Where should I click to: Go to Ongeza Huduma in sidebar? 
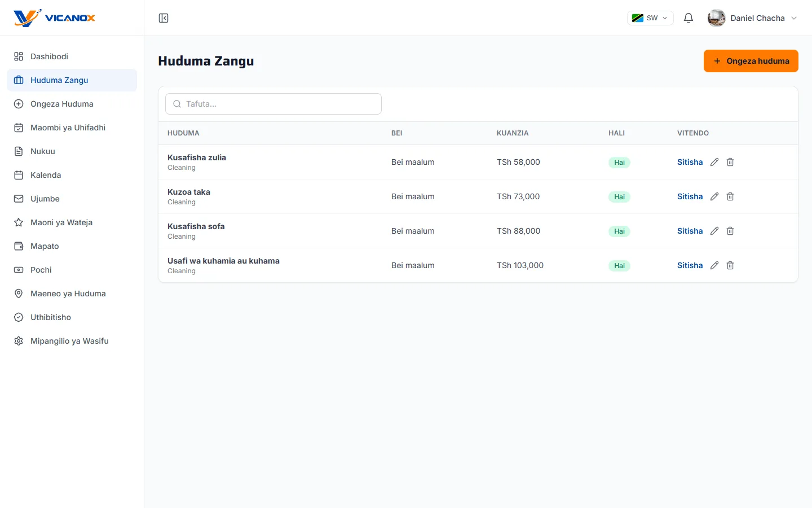tap(72, 104)
